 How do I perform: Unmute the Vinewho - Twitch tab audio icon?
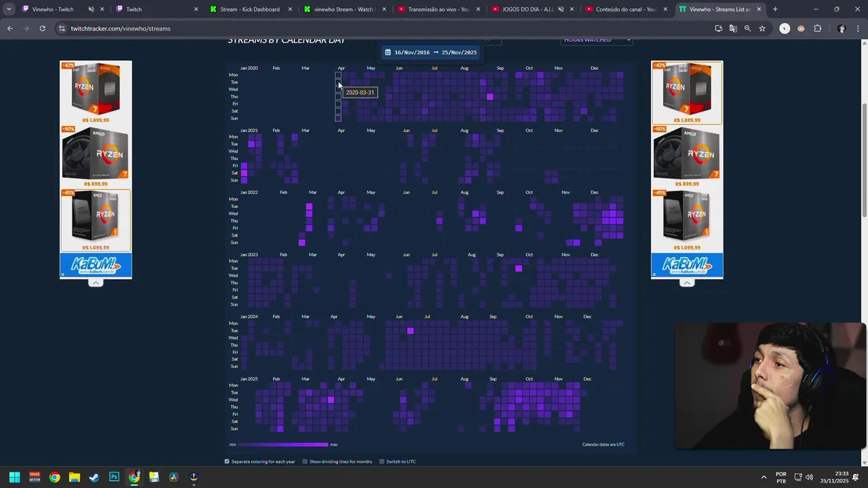(91, 9)
